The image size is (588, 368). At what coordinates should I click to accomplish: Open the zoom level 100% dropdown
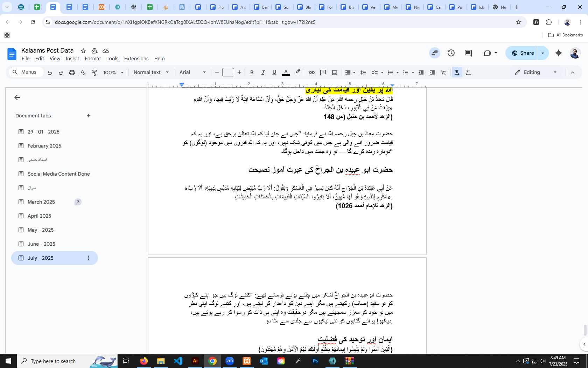113,73
